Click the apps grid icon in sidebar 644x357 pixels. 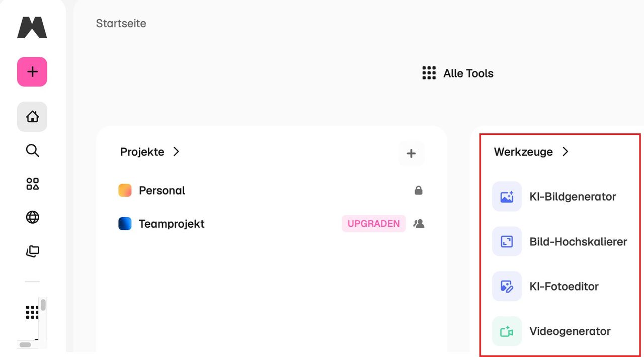pos(32,312)
